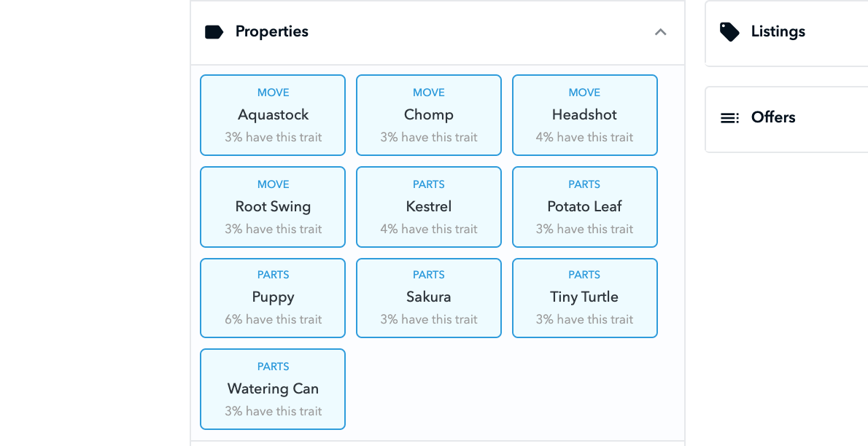
Task: Click the Properties label tag icon
Action: pyautogui.click(x=214, y=32)
